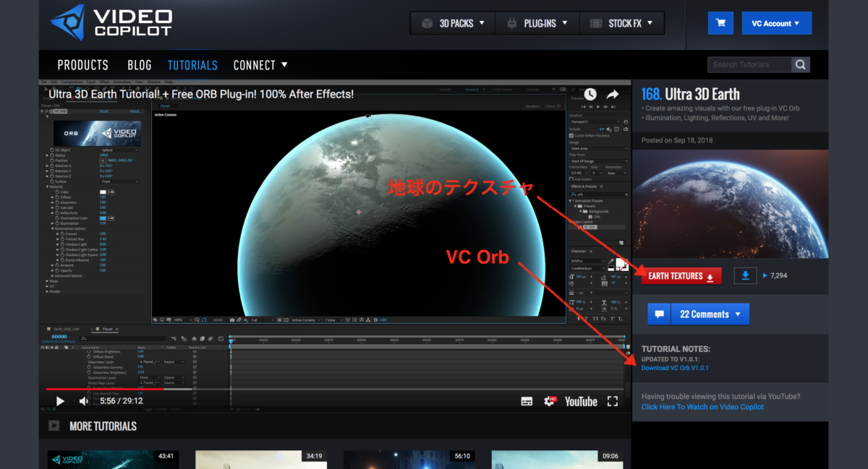The height and width of the screenshot is (469, 868).
Task: Play the YouTube video
Action: 60,401
